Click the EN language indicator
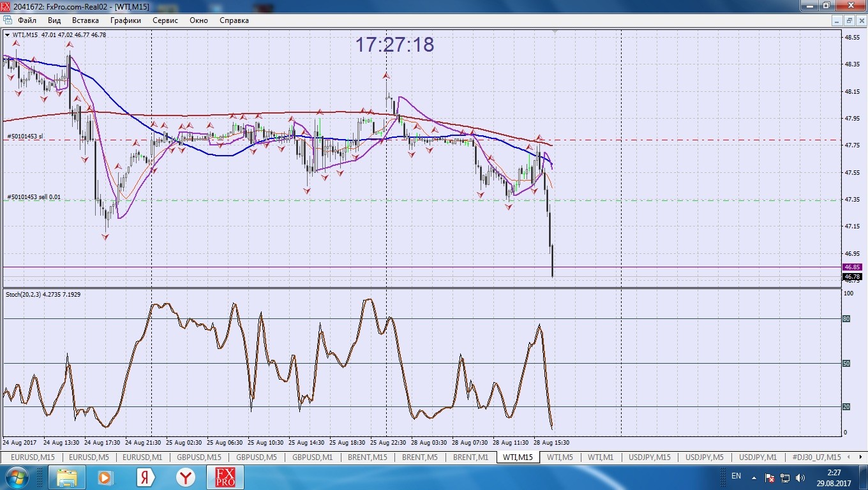 coord(736,477)
